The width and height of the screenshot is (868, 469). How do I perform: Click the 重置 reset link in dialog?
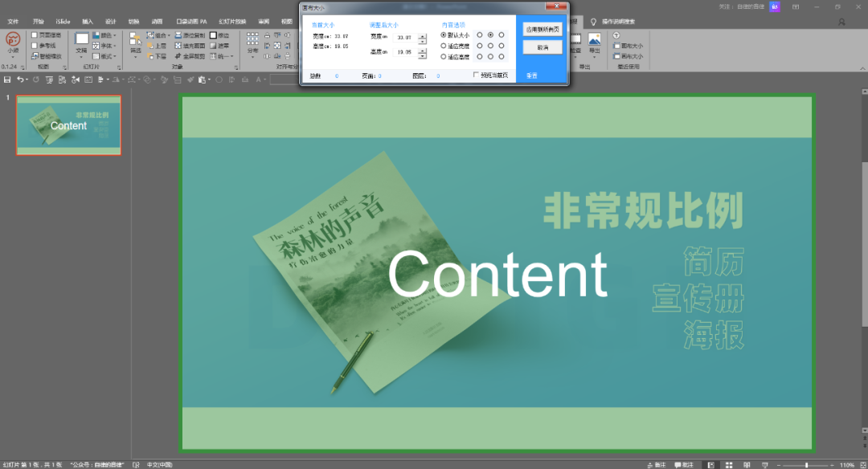532,75
